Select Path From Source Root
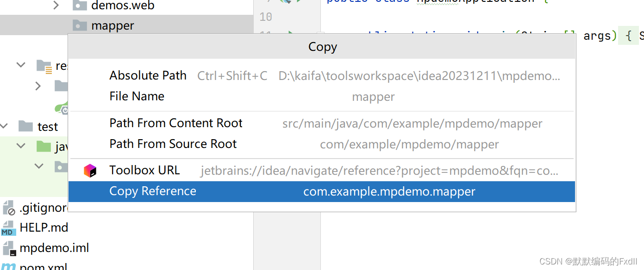Viewport: 644px width, 270px height. point(322,144)
